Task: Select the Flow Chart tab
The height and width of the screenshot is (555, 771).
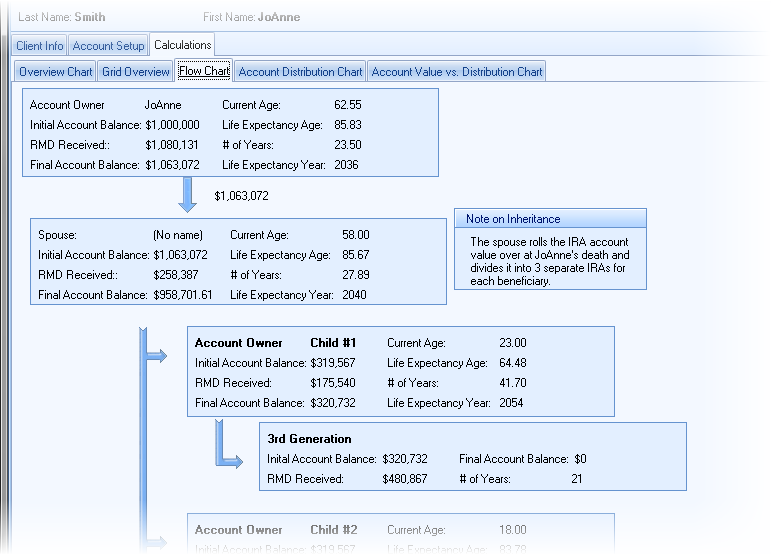Action: 204,71
